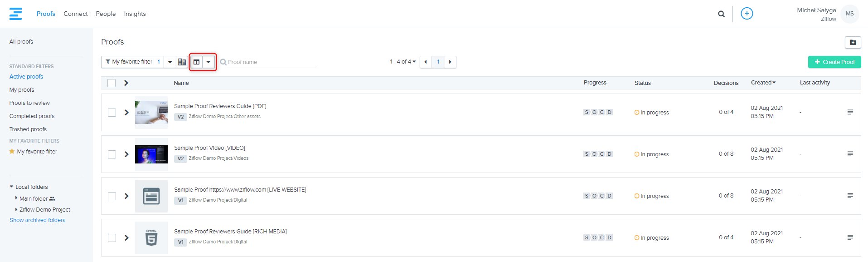
Task: Open hamburger menu for Sample Proof Video
Action: click(850, 154)
